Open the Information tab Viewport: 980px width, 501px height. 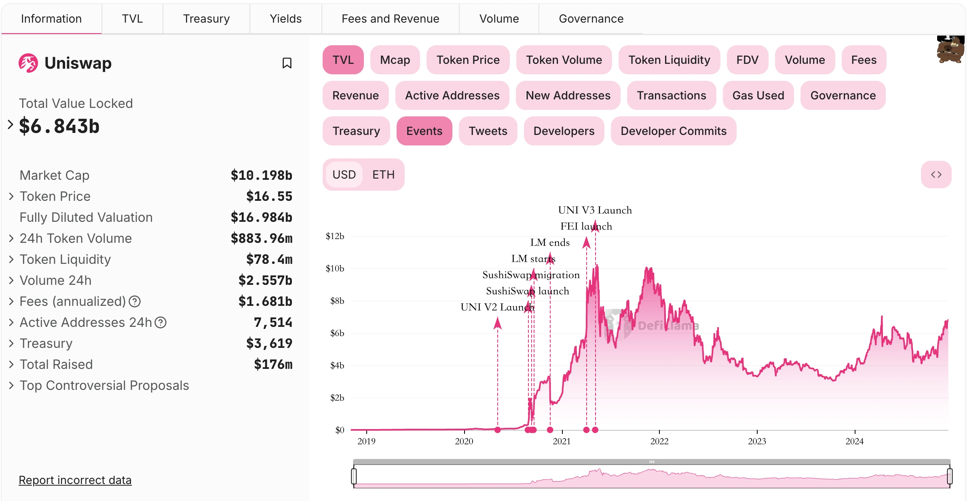point(51,19)
